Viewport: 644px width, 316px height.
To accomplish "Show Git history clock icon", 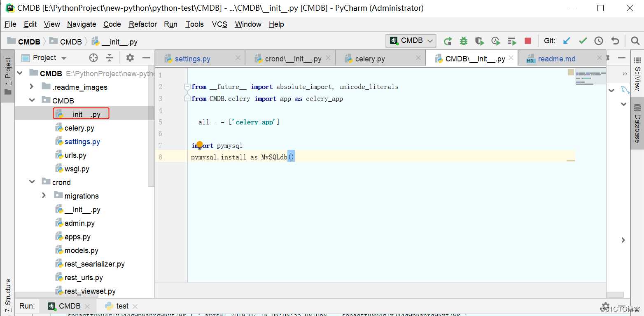I will [x=599, y=41].
